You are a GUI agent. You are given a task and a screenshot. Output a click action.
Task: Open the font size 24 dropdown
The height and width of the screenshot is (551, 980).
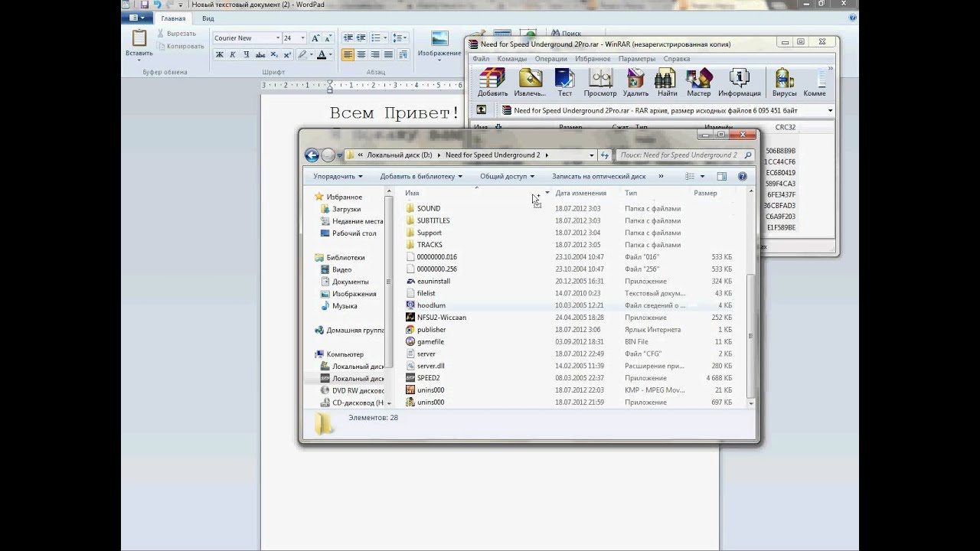pos(303,37)
